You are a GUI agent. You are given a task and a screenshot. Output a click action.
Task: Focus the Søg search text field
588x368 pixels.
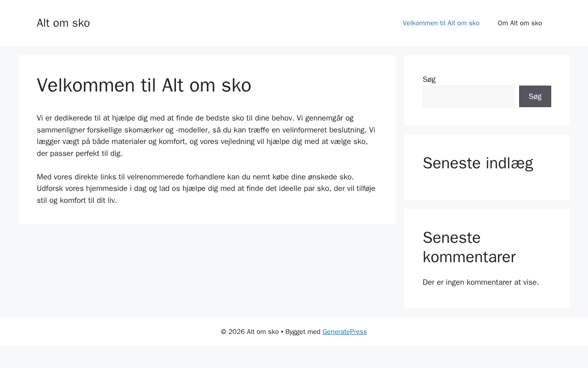coord(468,97)
